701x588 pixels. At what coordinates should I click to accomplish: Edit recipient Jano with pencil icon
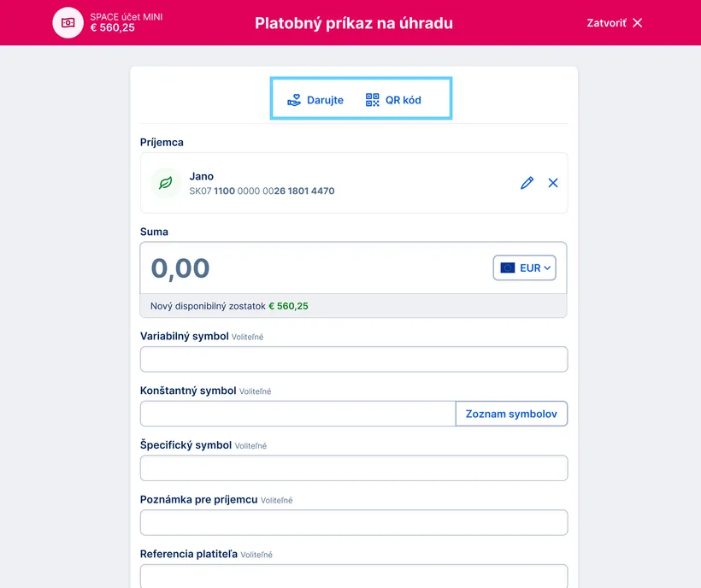click(527, 183)
